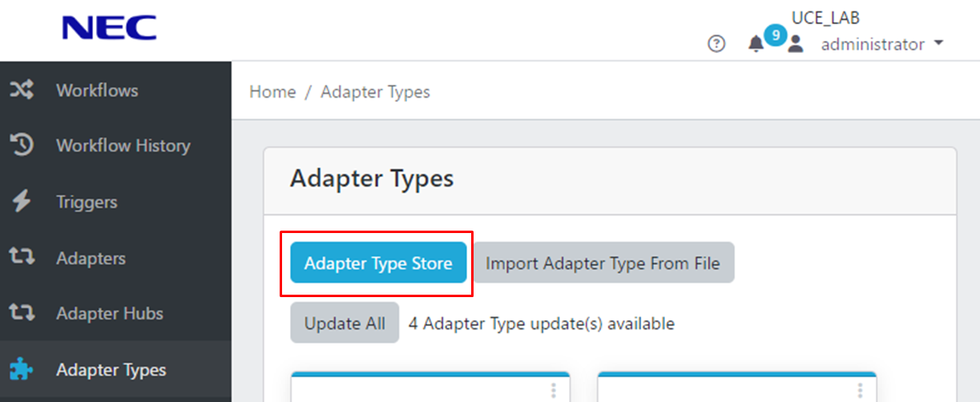Click the Workflow History clock icon
This screenshot has width=980, height=402.
pos(21,146)
